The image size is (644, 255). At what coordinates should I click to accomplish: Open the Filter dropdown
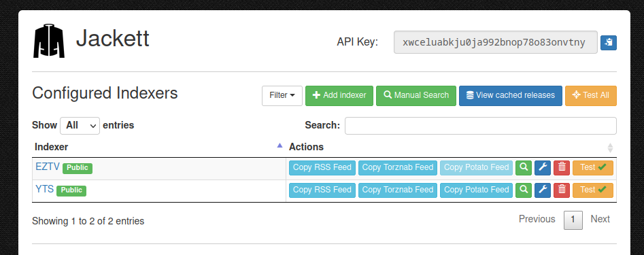click(282, 96)
